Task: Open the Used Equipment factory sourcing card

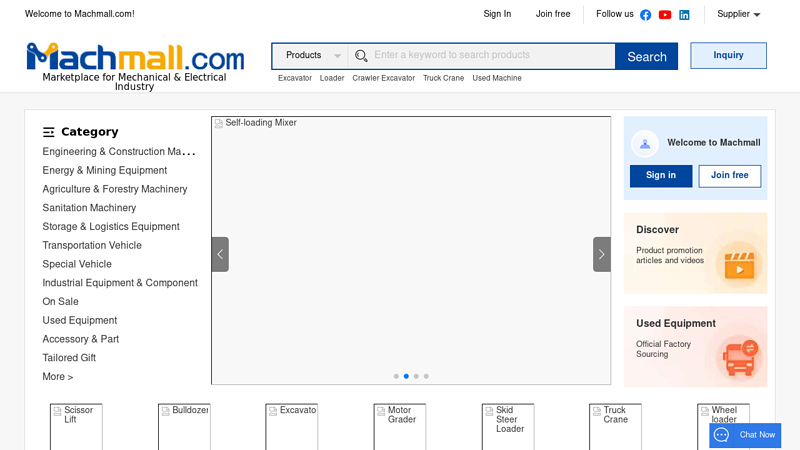Action: click(695, 346)
